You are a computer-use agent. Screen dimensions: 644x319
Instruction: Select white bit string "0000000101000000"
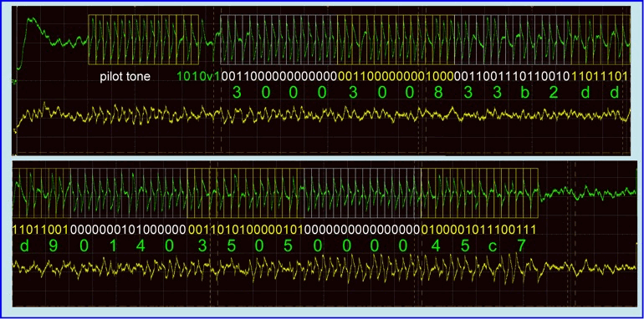pyautogui.click(x=129, y=229)
